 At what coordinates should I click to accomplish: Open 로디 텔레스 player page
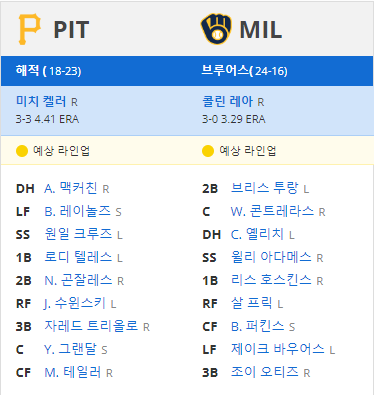pos(78,257)
